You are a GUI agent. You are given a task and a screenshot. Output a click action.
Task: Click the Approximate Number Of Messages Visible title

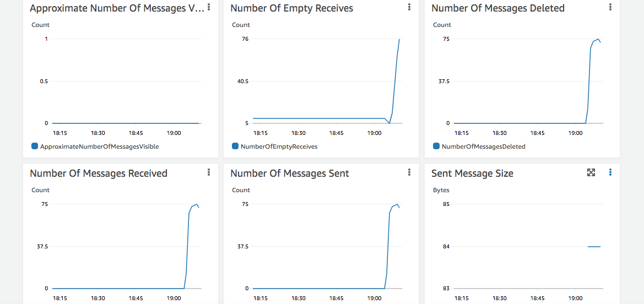(117, 8)
